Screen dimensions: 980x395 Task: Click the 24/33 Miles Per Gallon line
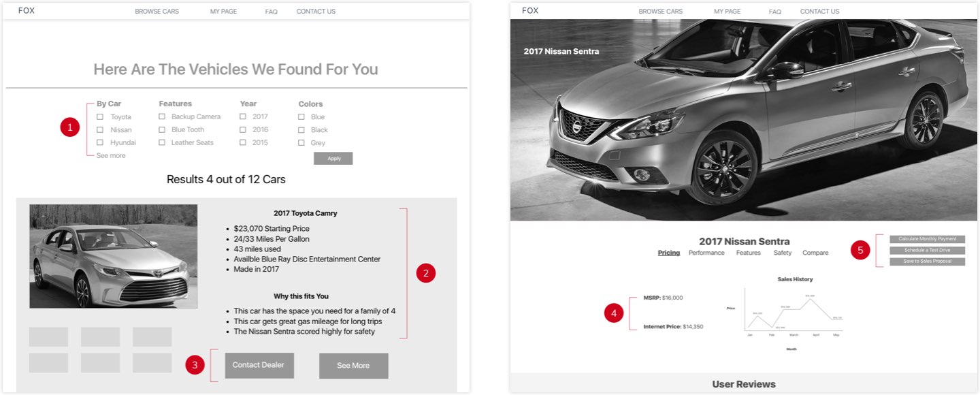(x=272, y=239)
